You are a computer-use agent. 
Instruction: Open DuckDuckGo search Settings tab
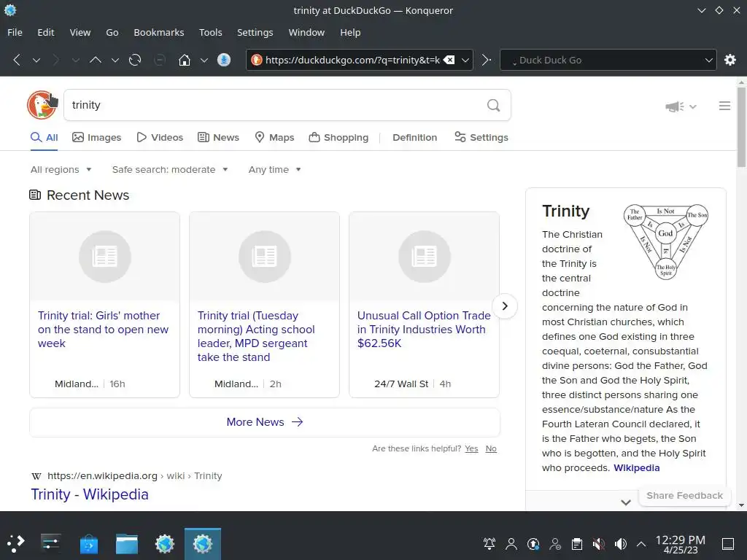click(x=481, y=137)
